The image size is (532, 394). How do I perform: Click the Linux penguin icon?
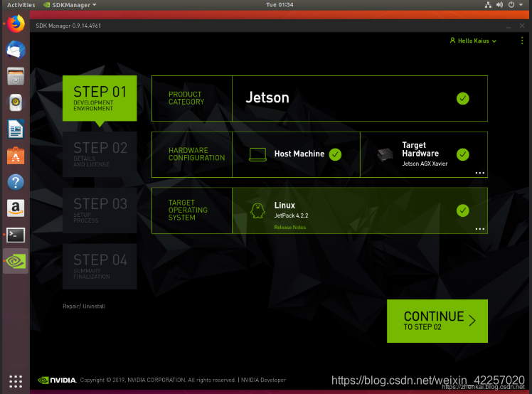pos(257,211)
